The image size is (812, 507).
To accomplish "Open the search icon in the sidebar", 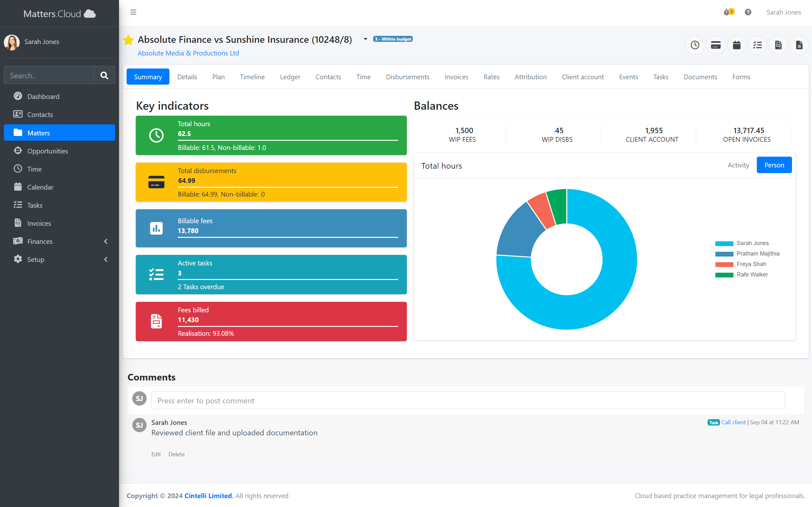I will pos(104,75).
